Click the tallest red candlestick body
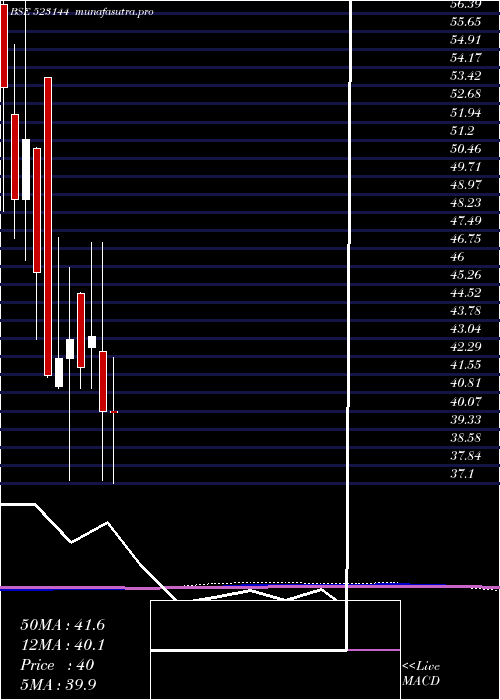 point(48,226)
